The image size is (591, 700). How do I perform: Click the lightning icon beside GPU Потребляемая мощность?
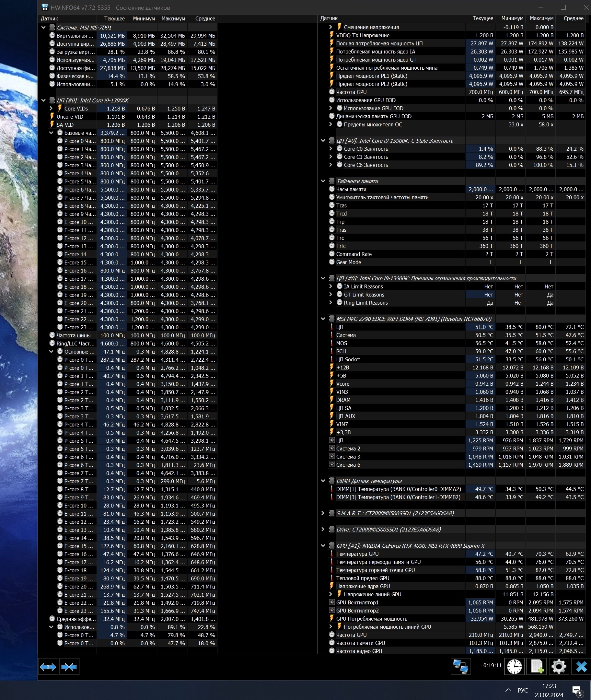(x=332, y=619)
